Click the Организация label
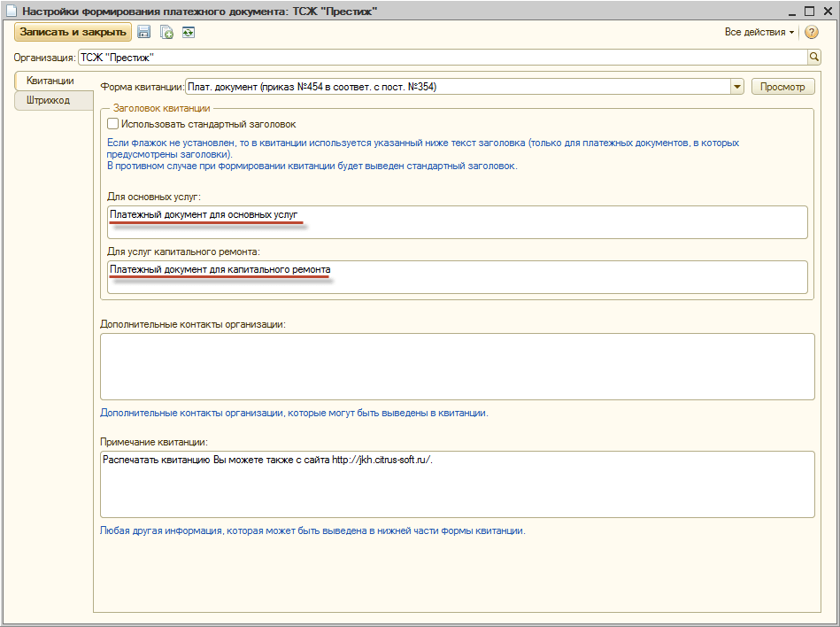Viewport: 840px width, 627px height. click(45, 58)
